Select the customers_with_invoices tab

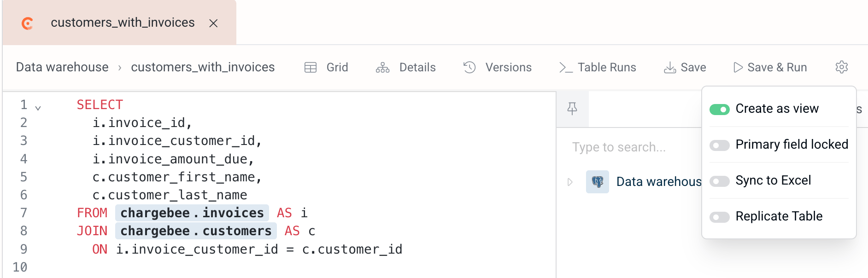(x=119, y=23)
